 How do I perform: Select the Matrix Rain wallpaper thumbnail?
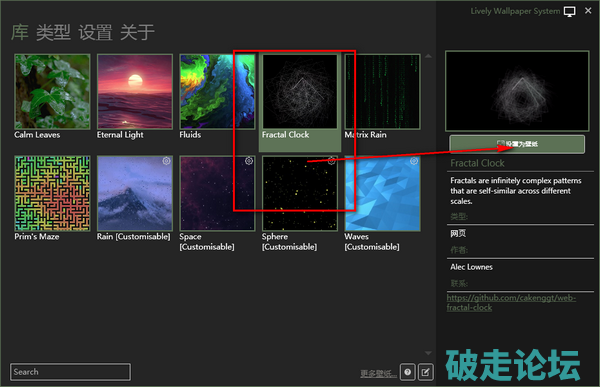click(383, 91)
